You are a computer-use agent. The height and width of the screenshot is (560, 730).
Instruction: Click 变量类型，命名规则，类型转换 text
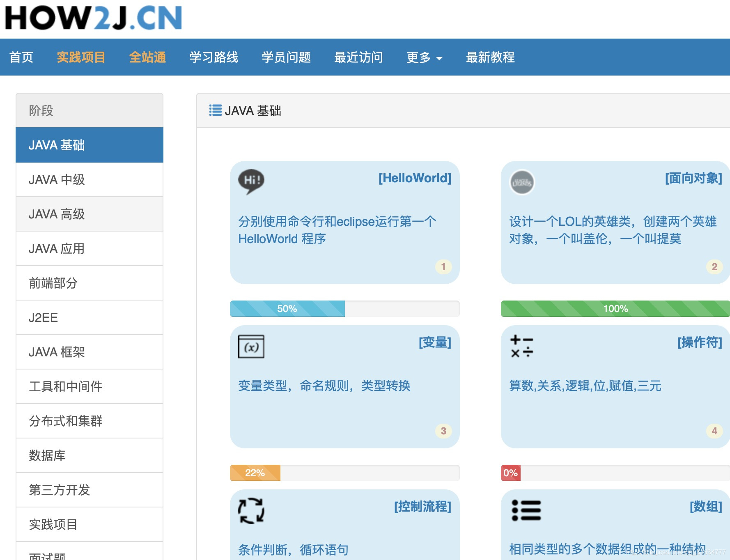(324, 386)
